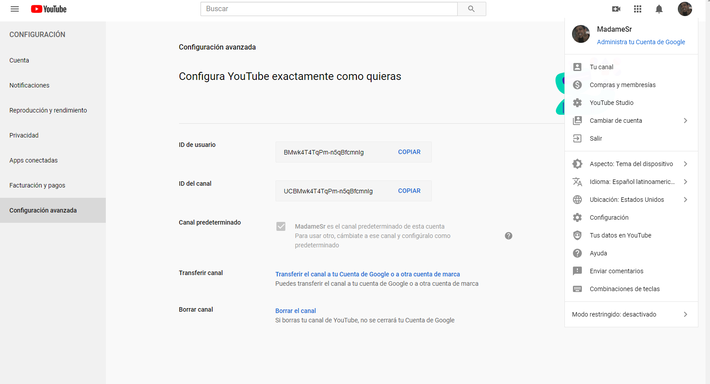Click the Buscar search field
Viewport: 710px width, 384px height.
point(329,9)
